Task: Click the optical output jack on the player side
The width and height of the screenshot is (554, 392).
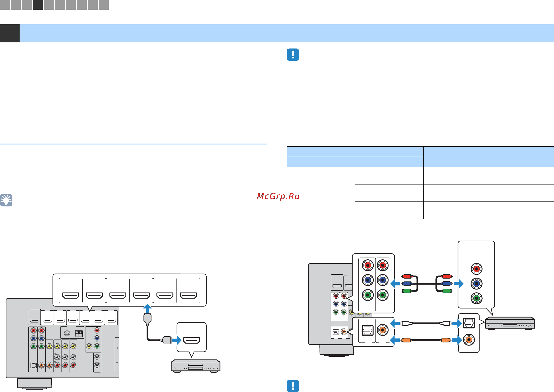Action: pos(469,323)
